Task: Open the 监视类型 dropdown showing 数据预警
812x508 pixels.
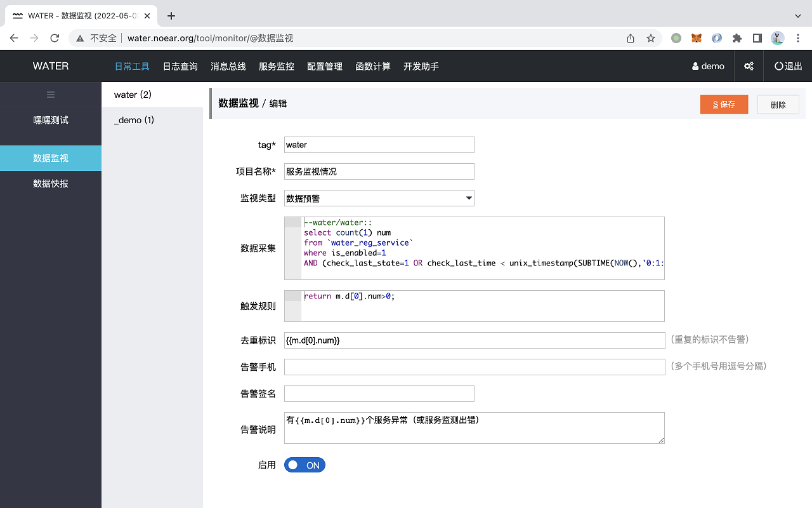Action: (379, 198)
